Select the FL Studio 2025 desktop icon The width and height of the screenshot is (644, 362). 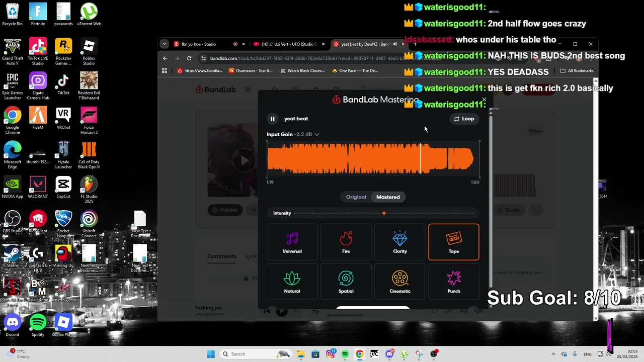click(89, 190)
